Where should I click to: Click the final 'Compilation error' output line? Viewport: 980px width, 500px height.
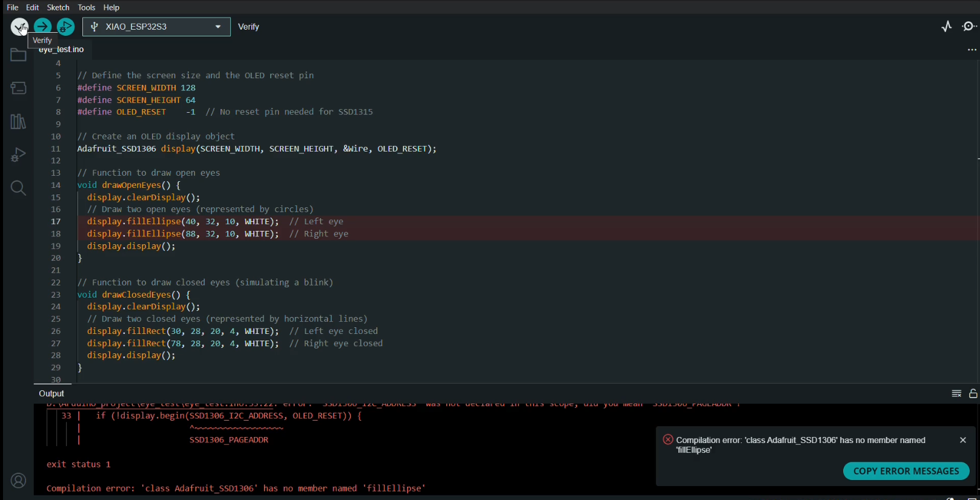[x=236, y=488]
